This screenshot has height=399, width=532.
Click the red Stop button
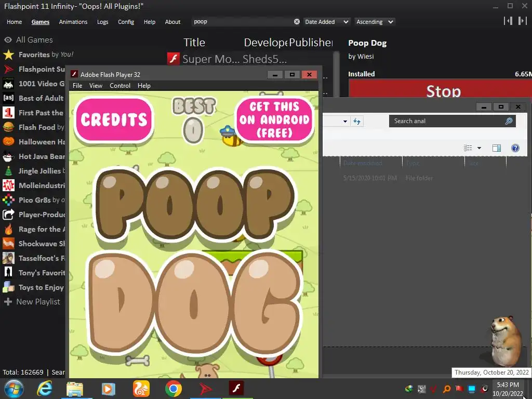441,89
